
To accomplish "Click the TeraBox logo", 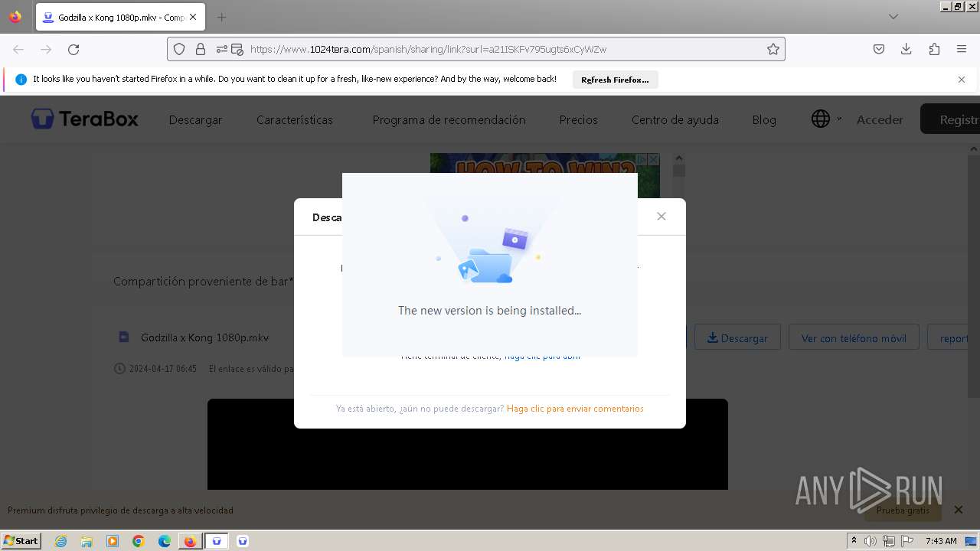I will [85, 119].
